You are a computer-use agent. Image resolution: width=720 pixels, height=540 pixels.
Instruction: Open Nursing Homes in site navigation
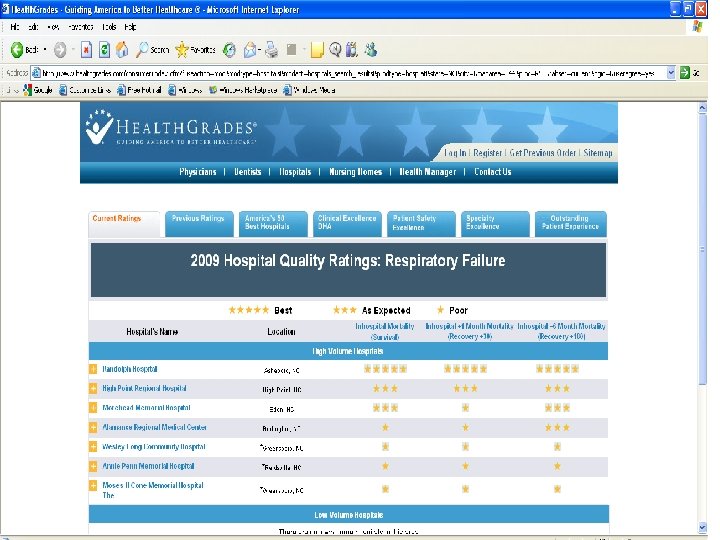point(355,172)
